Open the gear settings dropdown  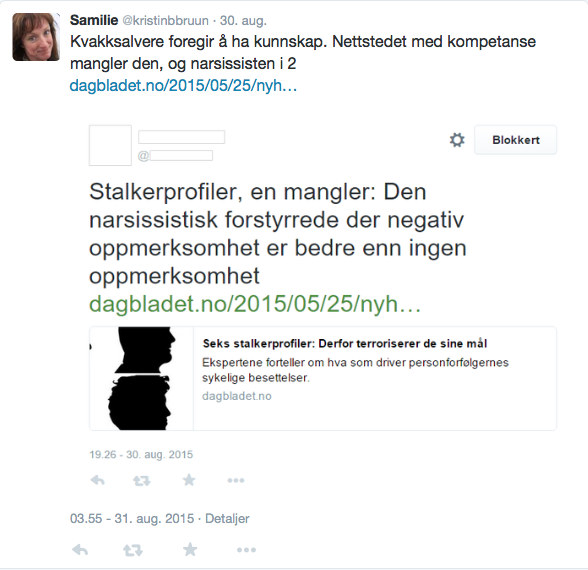(x=457, y=140)
